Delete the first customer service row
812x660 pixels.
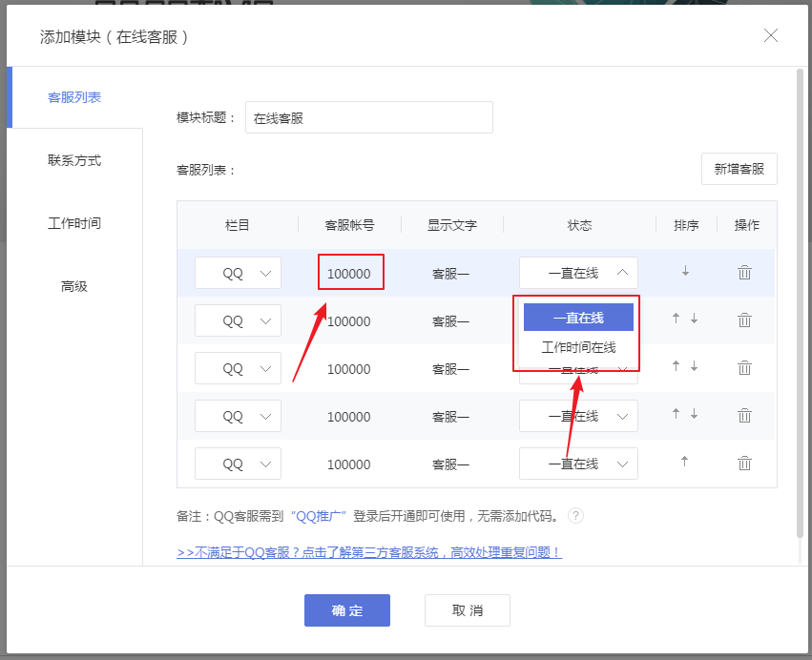[x=744, y=272]
